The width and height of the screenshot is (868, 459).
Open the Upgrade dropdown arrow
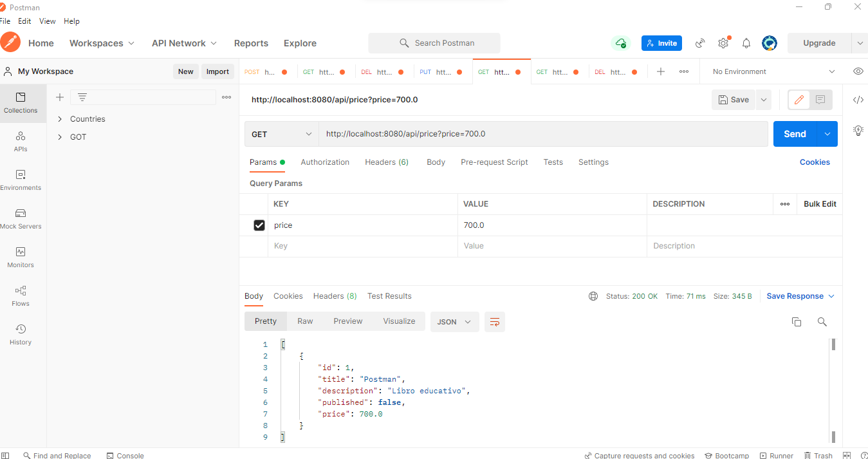860,43
